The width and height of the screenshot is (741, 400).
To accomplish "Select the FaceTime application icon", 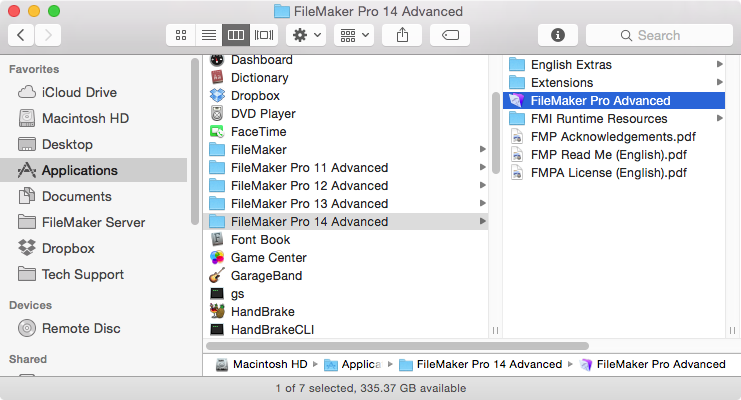I will [217, 132].
